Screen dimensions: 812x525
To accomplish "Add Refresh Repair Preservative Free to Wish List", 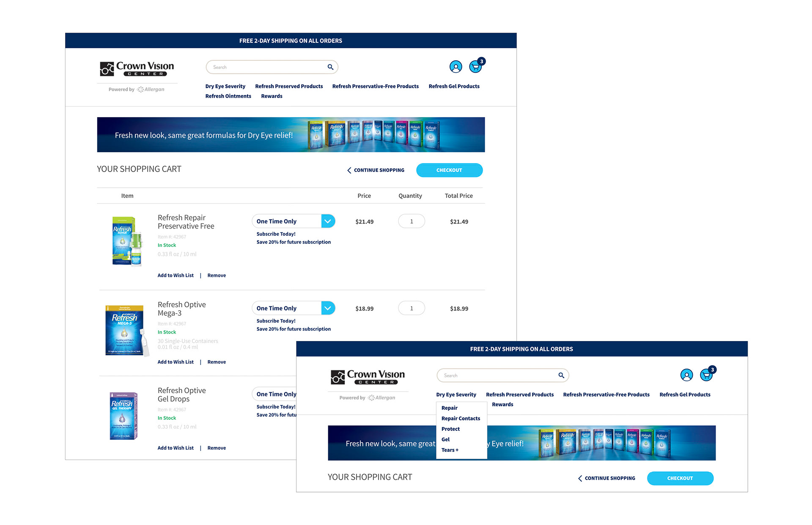I will pos(176,276).
